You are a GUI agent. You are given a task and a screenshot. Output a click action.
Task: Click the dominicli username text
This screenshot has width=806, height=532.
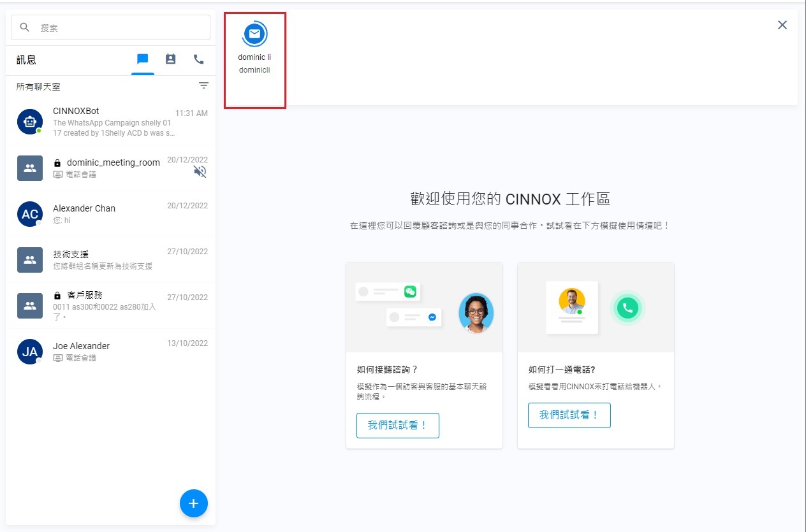(254, 70)
